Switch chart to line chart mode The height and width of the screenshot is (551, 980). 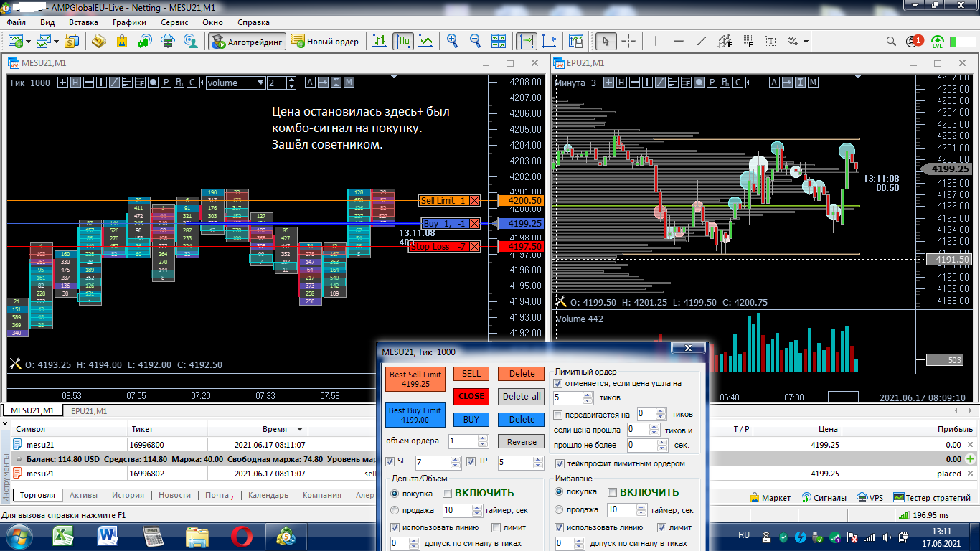(425, 41)
